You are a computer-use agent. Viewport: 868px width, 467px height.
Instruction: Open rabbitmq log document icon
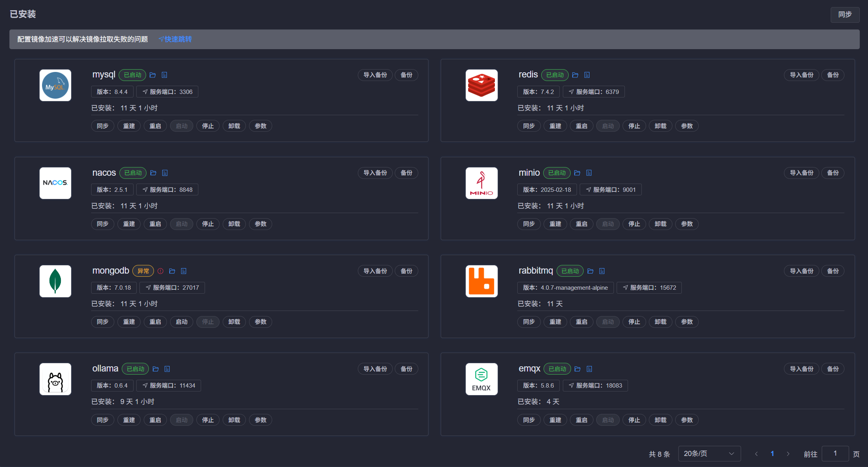pos(602,271)
